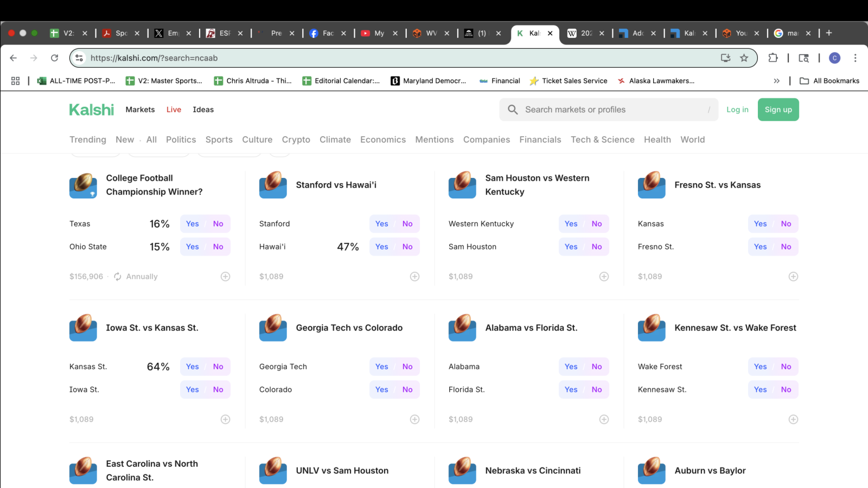Select No for Ohio State
Image resolution: width=868 pixels, height=488 pixels.
218,247
